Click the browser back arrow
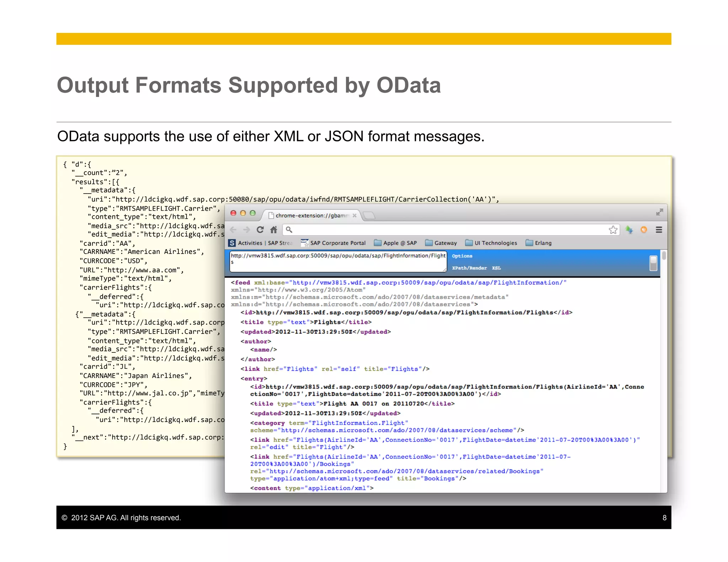Screen dimensions: 728x562 pyautogui.click(x=234, y=230)
